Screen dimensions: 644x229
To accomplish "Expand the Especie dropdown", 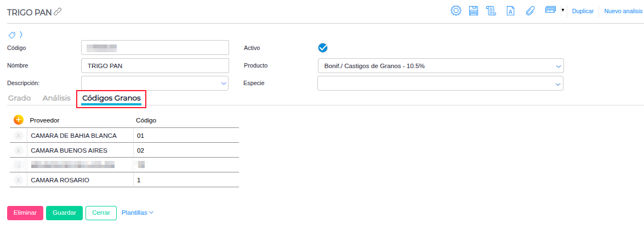I will tap(440, 83).
